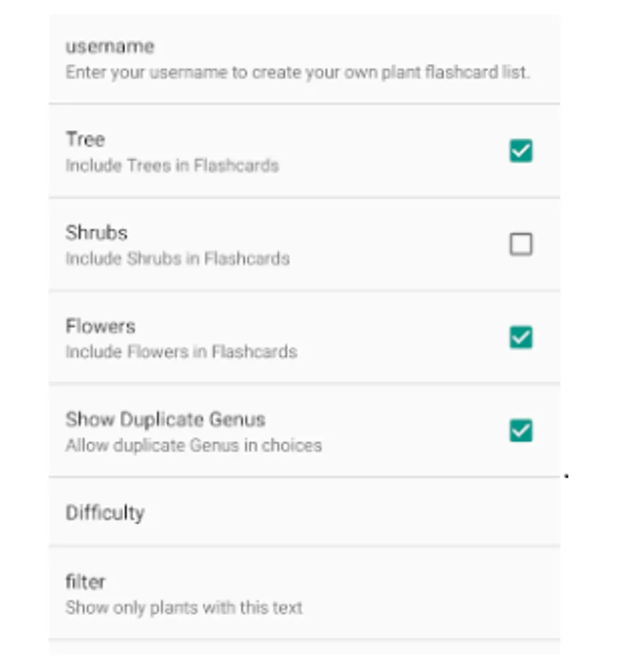This screenshot has height=660, width=644.
Task: Uncheck the Tree checkbox
Action: pyautogui.click(x=521, y=151)
